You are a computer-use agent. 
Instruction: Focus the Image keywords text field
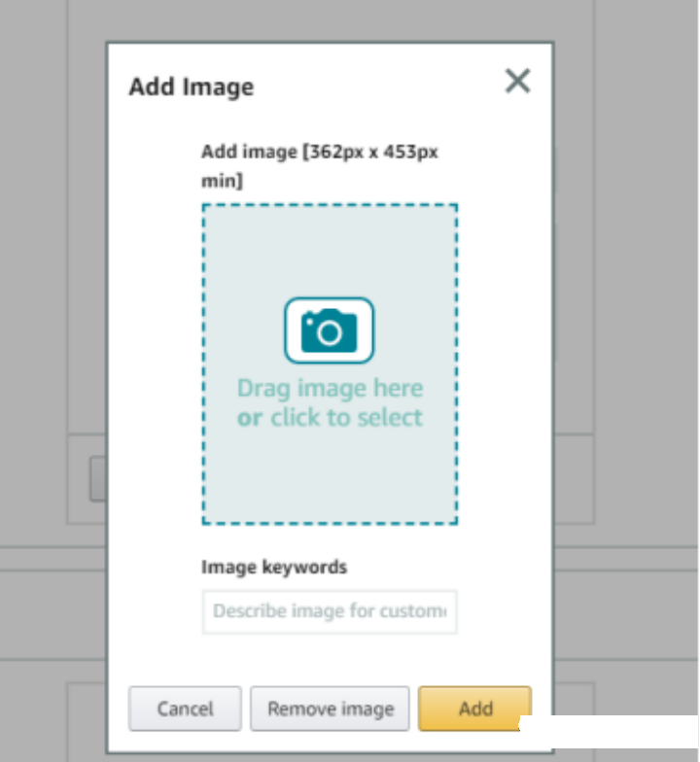330,612
